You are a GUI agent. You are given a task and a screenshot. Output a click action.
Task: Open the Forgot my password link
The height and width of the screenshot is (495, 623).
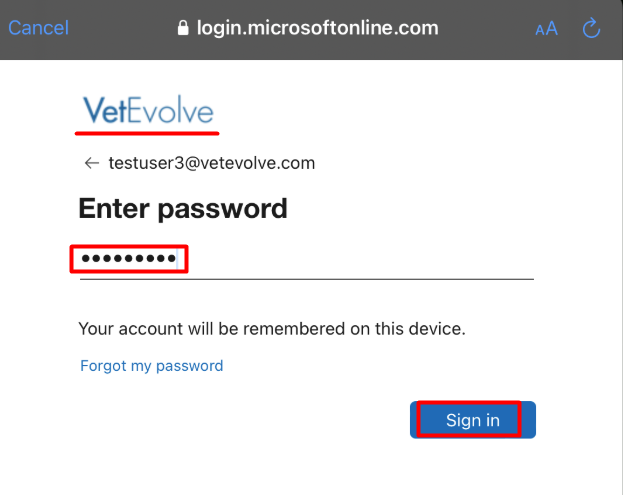coord(152,365)
